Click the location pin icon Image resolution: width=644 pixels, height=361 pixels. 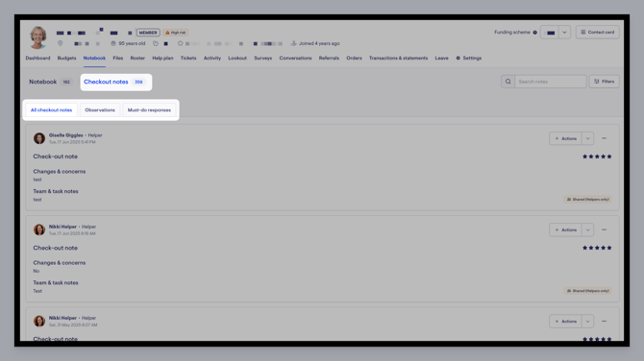(x=60, y=43)
